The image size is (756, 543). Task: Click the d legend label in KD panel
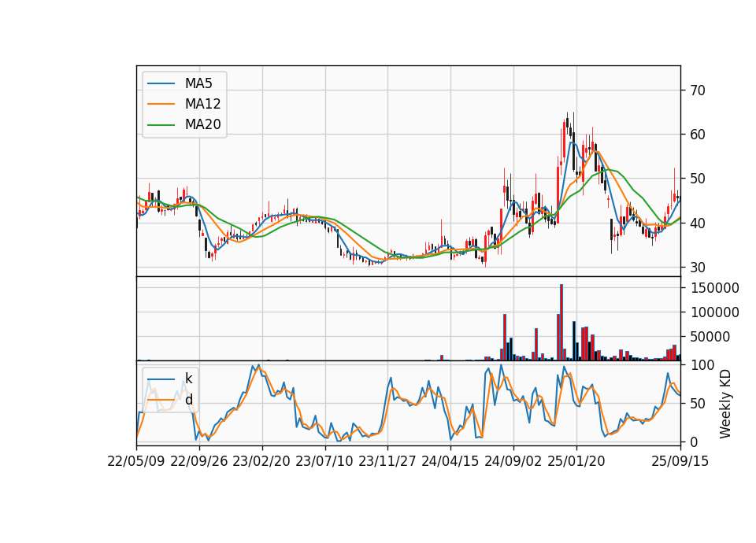point(188,400)
